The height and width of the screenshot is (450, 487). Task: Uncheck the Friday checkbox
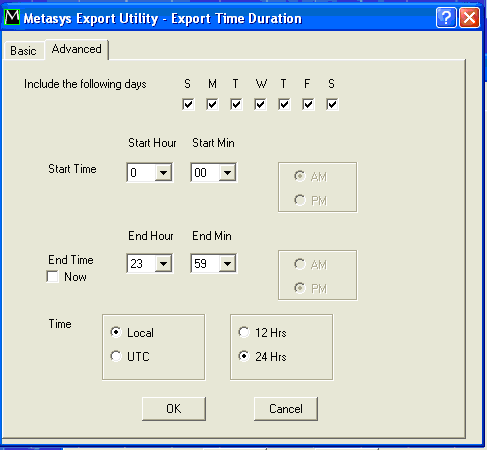[x=308, y=104]
